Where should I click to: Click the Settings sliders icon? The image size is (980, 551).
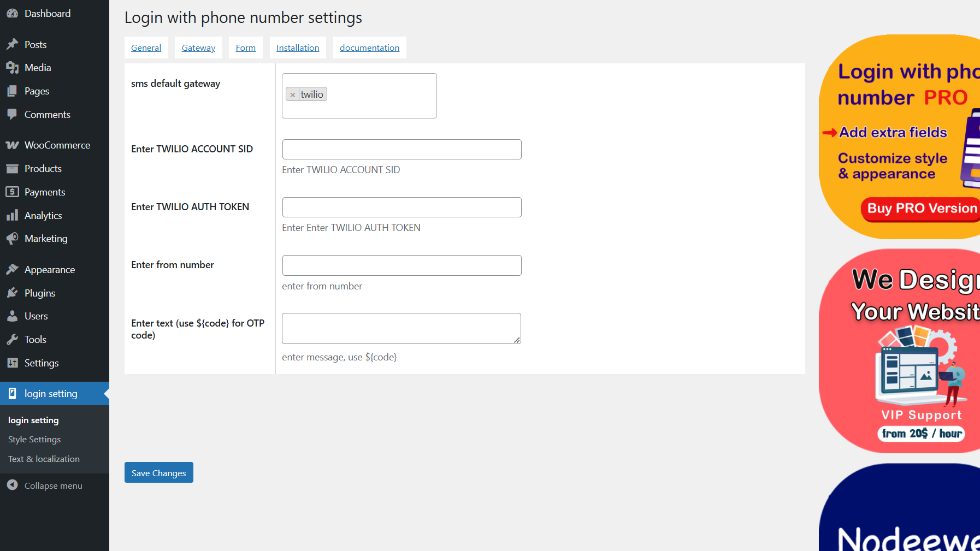12,363
